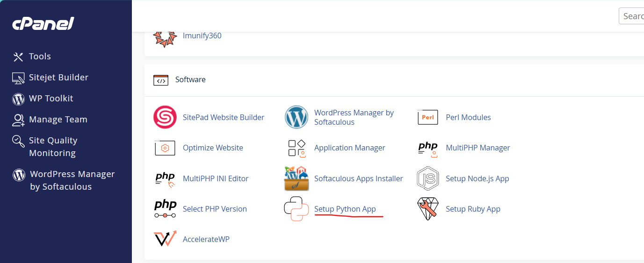Open the Imunify360 link

(x=202, y=36)
